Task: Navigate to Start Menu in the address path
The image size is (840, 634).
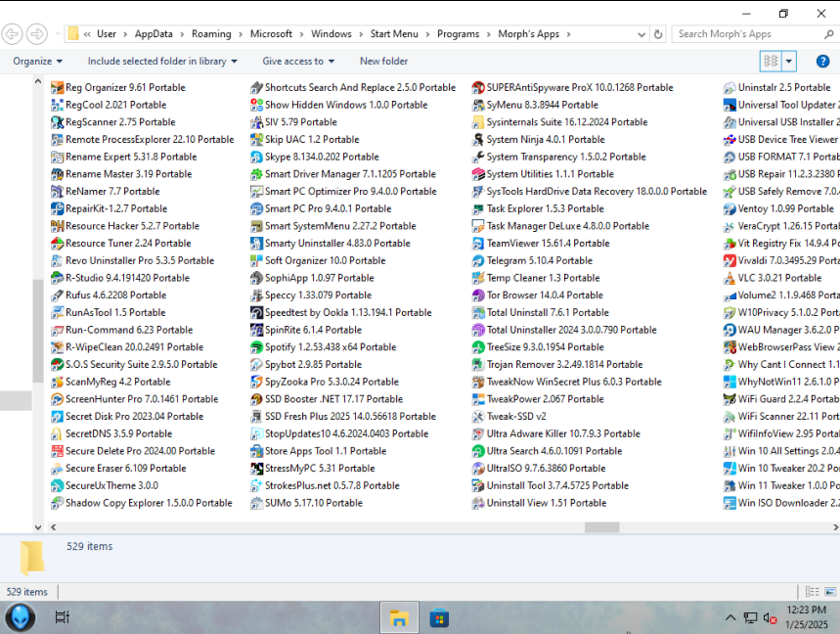Action: tap(394, 34)
